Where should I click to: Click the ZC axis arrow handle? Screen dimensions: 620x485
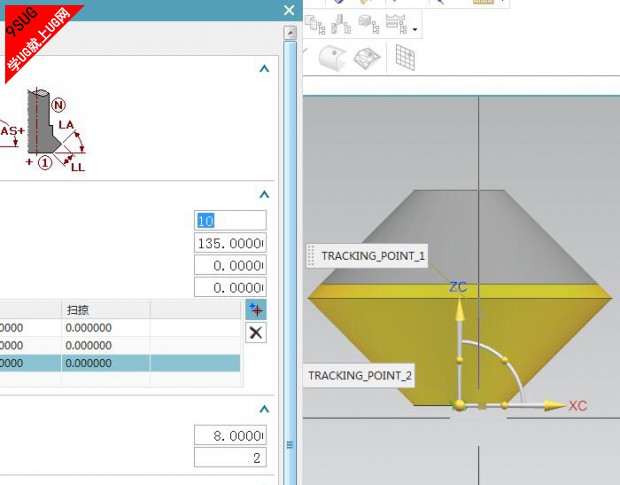pyautogui.click(x=459, y=309)
